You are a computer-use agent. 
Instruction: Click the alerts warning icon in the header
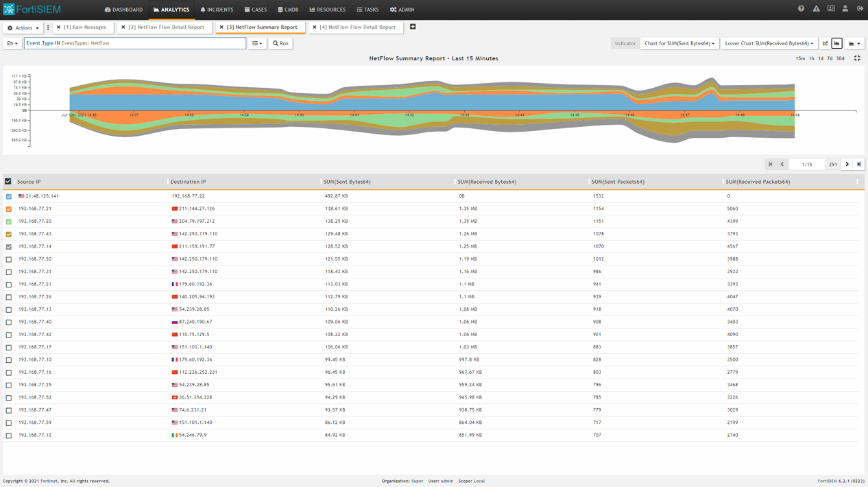coord(816,9)
